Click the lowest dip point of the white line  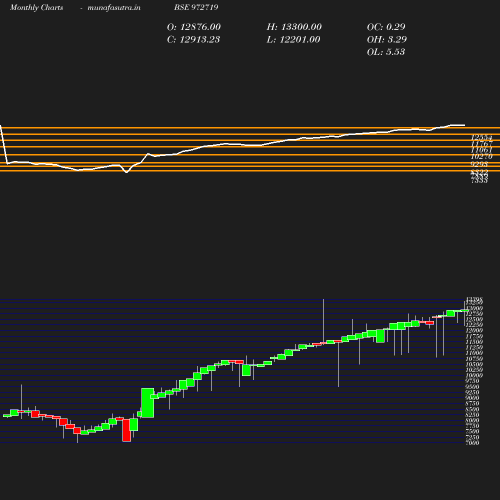click(x=126, y=172)
